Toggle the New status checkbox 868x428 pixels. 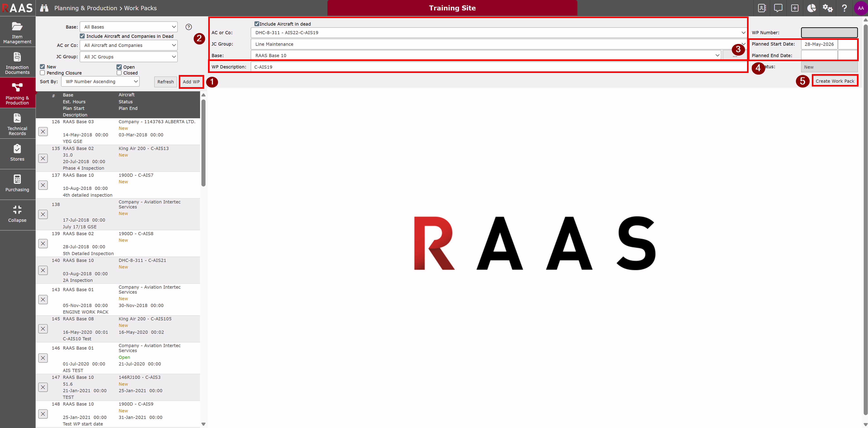tap(42, 67)
